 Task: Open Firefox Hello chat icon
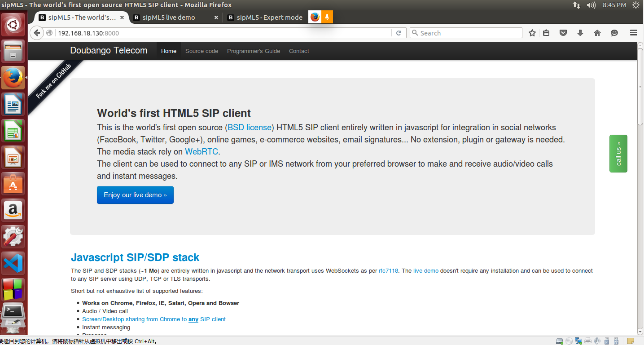coord(614,33)
